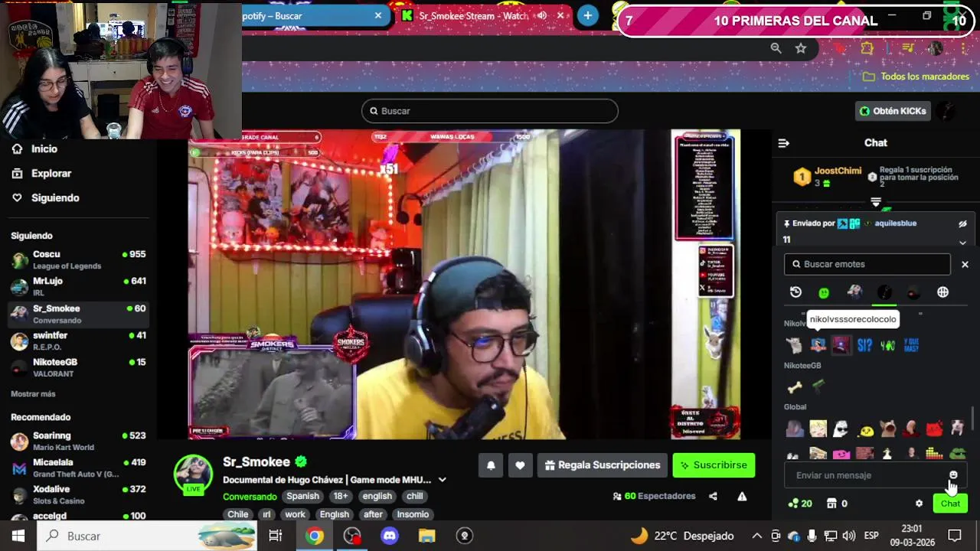Image resolution: width=980 pixels, height=551 pixels.
Task: Click Mostrar más under Siguiendo
Action: 33,394
